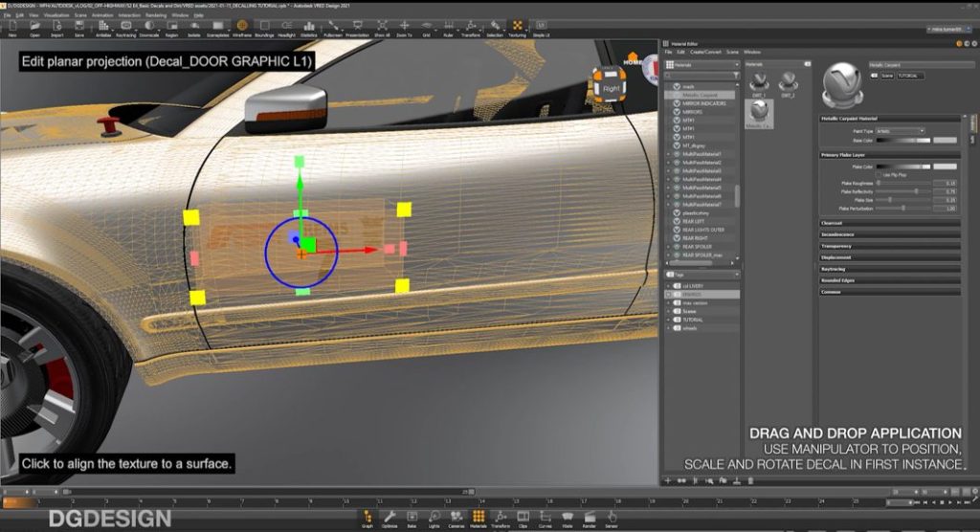
Task: Open the Animation menu in main menu bar
Action: (x=102, y=15)
